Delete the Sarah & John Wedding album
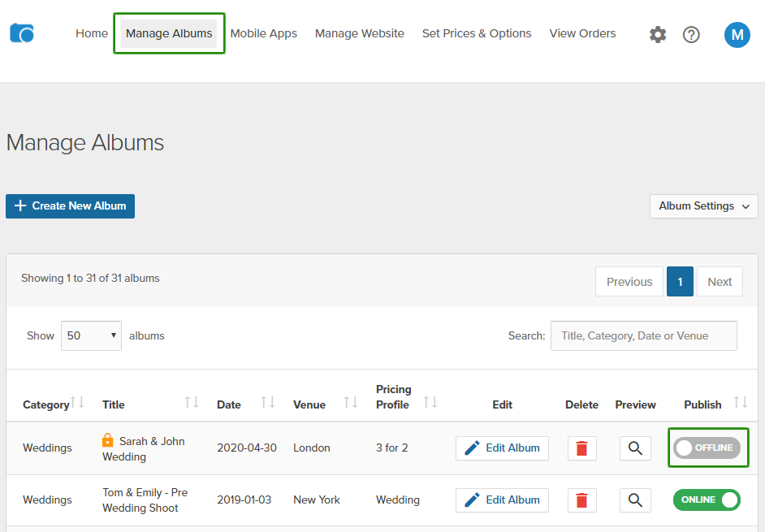765x532 pixels. 581,448
